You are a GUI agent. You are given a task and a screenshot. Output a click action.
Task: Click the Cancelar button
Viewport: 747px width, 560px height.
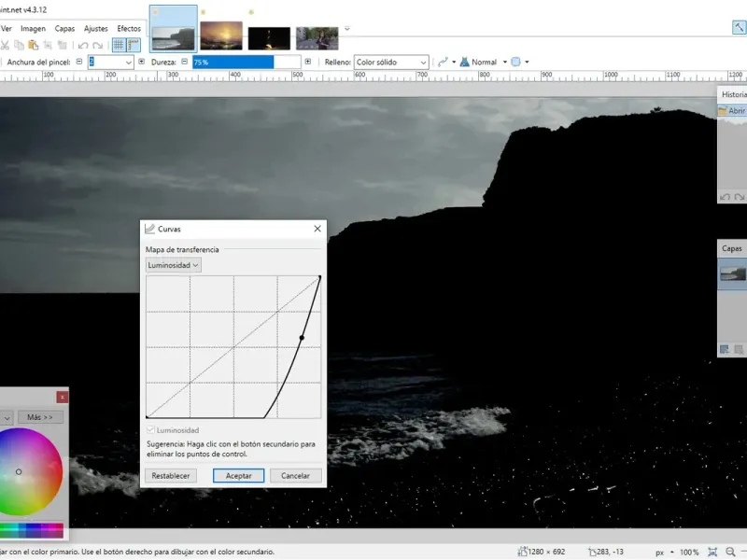(x=295, y=476)
